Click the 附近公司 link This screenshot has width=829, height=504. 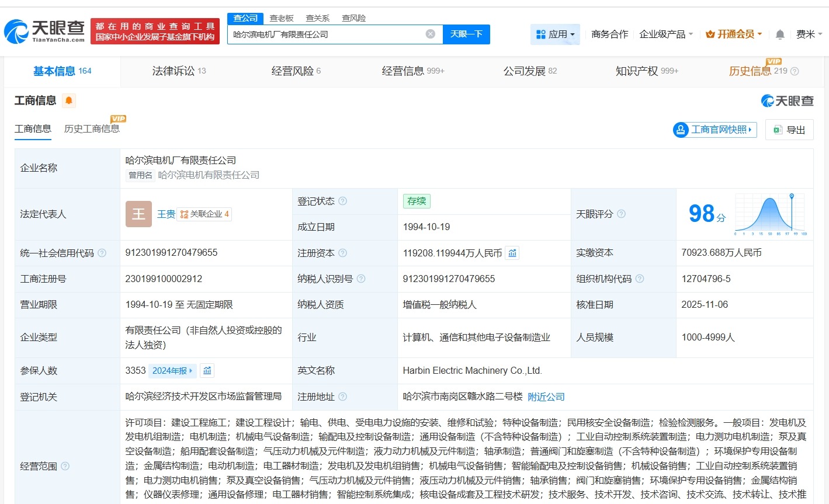[x=546, y=397]
